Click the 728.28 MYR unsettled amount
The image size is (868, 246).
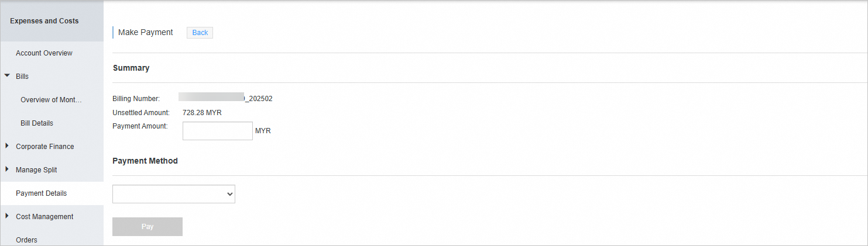[202, 113]
